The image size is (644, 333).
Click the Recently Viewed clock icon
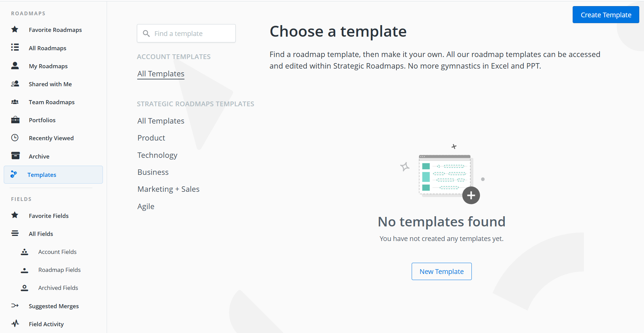tap(15, 138)
